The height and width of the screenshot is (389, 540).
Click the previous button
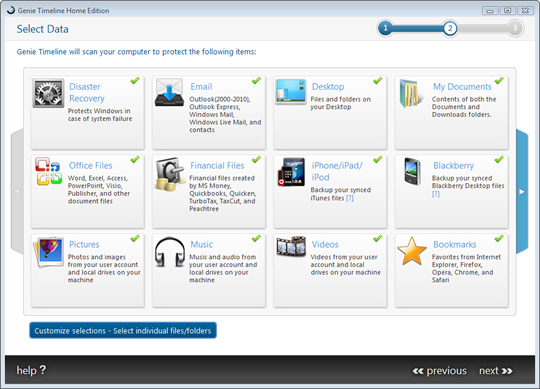(439, 371)
